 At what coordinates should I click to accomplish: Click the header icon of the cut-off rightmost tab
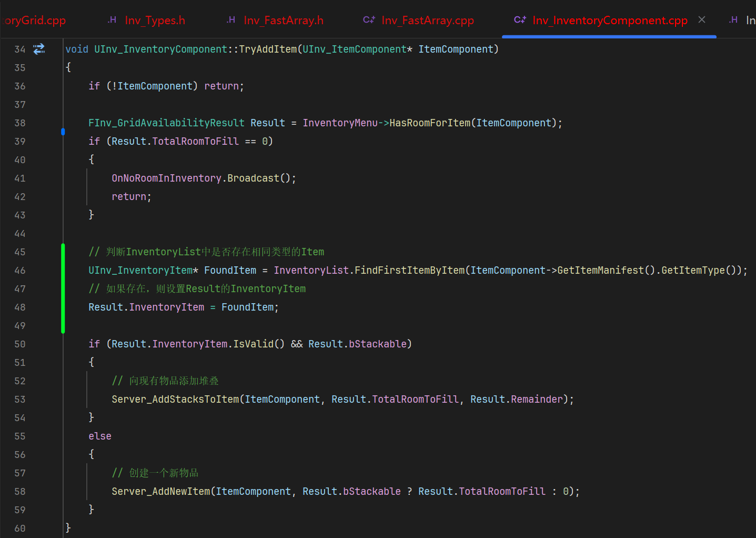click(x=733, y=19)
